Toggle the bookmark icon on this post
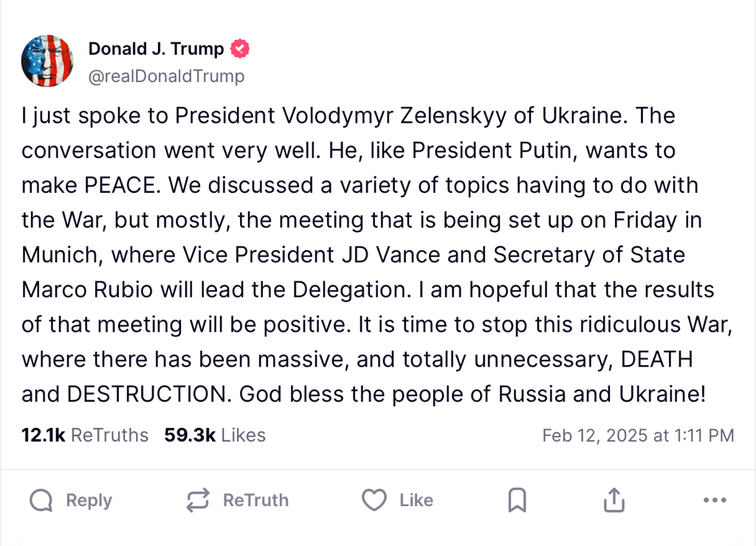Viewport: 756px width, 546px height. pos(518,501)
